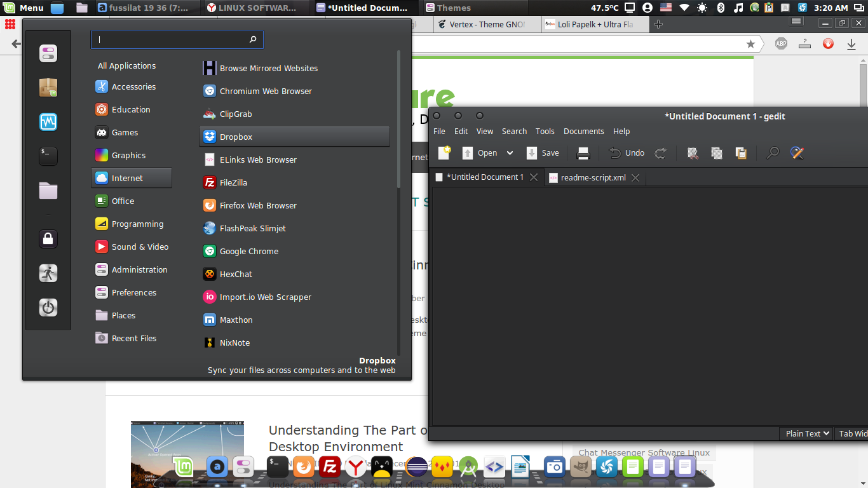Open the Places category
Image resolution: width=868 pixels, height=488 pixels.
click(x=132, y=315)
